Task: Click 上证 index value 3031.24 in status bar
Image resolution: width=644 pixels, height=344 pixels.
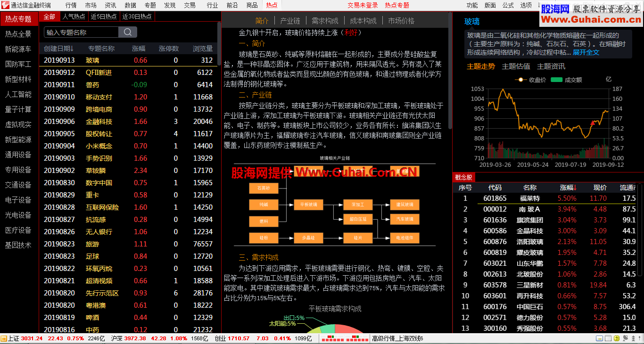Action: pos(32,338)
